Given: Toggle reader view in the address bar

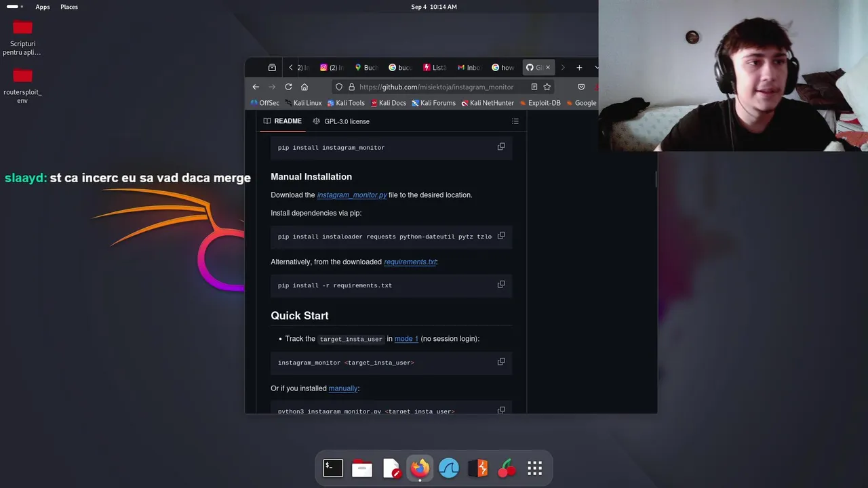Looking at the screenshot, I should click(534, 87).
